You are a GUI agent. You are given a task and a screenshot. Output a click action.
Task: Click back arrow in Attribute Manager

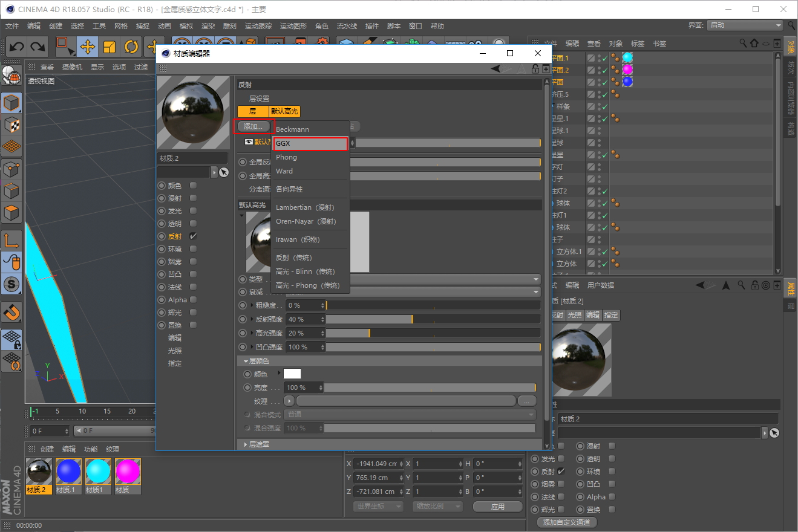[x=700, y=285]
